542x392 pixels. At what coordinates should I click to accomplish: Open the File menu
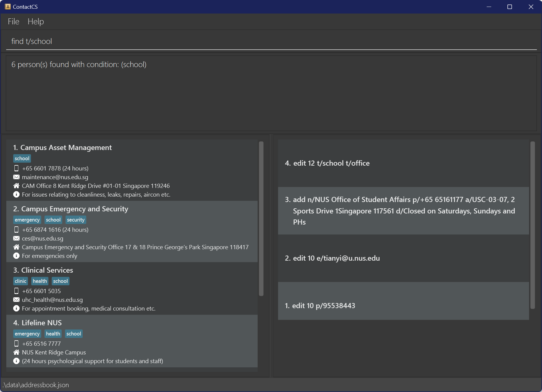click(x=14, y=22)
